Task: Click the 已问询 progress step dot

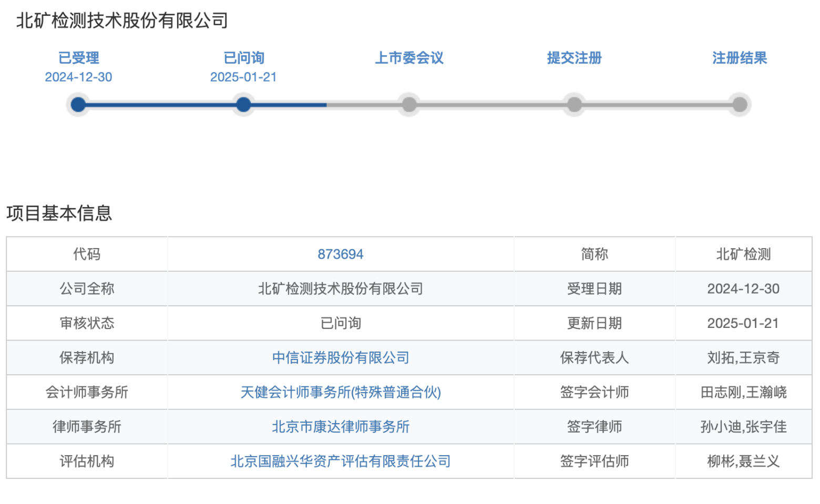Action: (243, 105)
